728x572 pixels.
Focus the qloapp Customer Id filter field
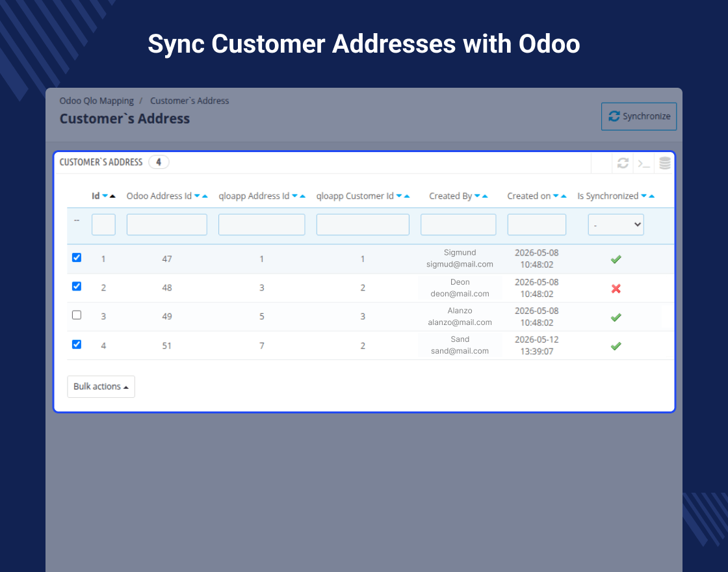click(363, 225)
